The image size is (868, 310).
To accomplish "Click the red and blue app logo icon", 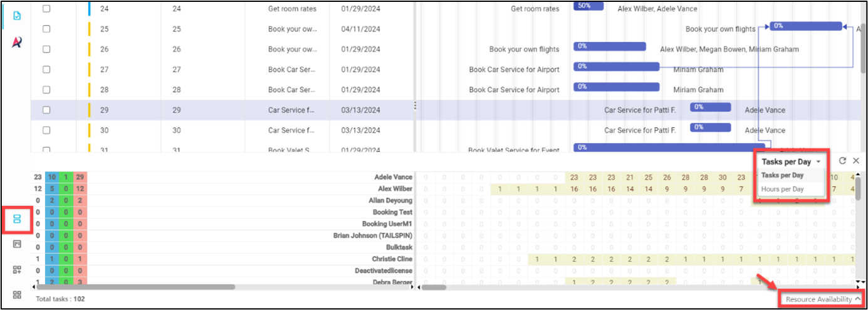I will pyautogui.click(x=17, y=43).
